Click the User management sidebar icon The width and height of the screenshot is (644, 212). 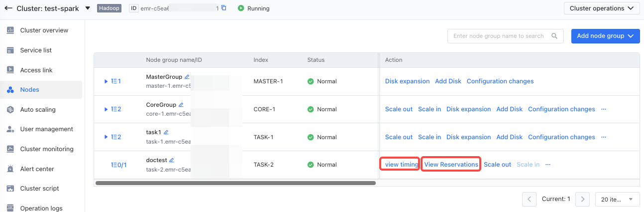click(x=10, y=129)
